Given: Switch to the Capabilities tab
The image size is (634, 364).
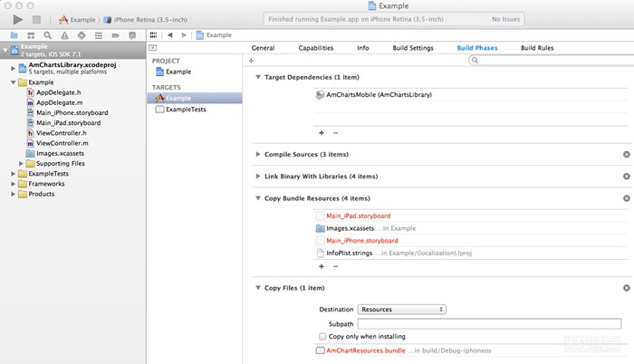Looking at the screenshot, I should (x=316, y=48).
